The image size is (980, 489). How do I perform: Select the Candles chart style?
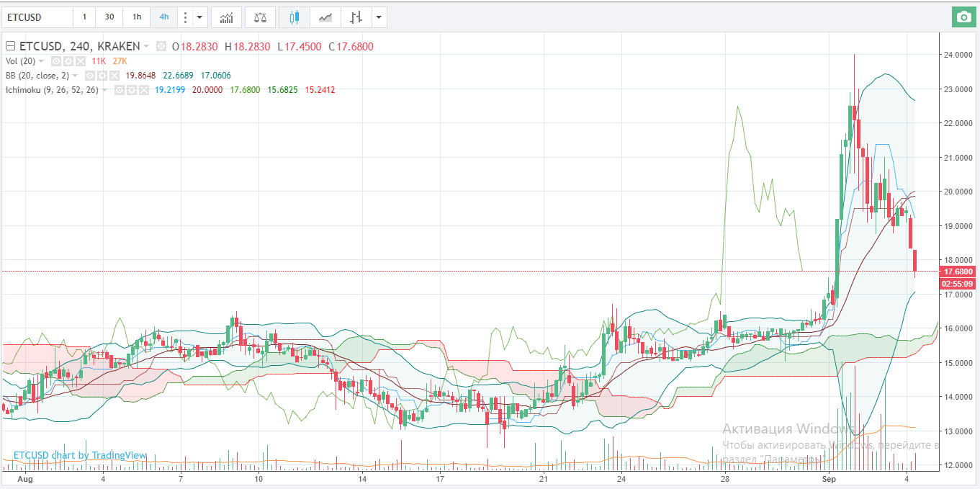click(294, 17)
